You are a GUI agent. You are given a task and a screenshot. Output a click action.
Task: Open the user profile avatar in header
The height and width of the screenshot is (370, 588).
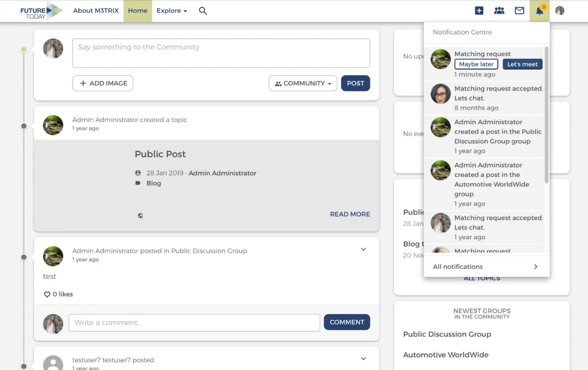tap(560, 11)
